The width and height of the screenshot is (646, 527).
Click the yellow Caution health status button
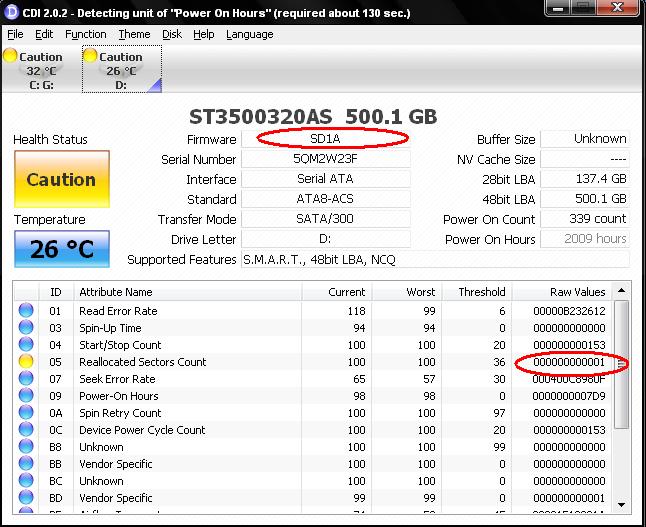61,180
